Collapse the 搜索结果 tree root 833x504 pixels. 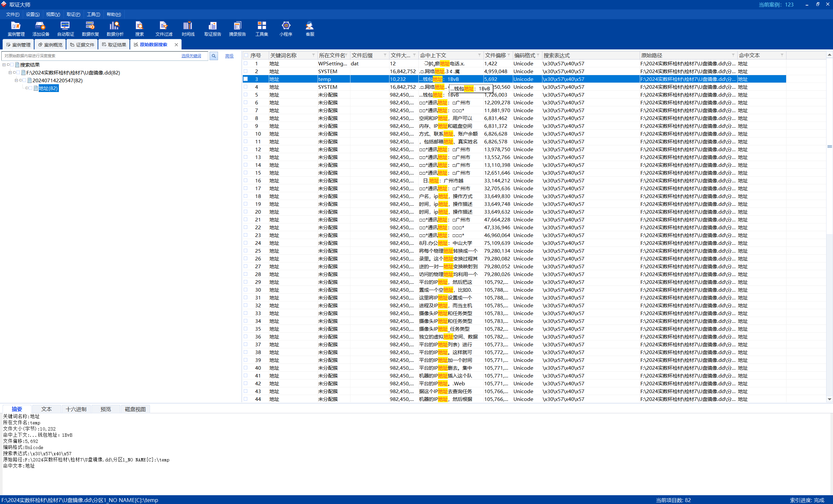[4, 64]
